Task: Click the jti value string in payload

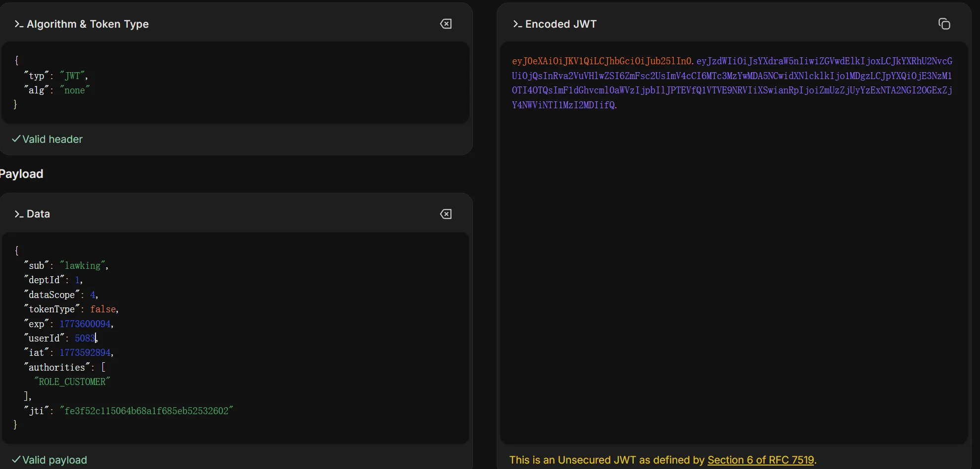Action: 146,411
